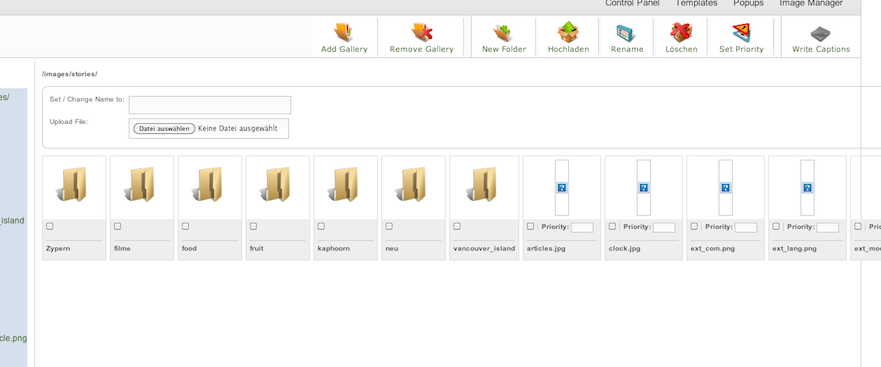The width and height of the screenshot is (881, 367).
Task: Click the Löschen delete icon
Action: point(681,33)
